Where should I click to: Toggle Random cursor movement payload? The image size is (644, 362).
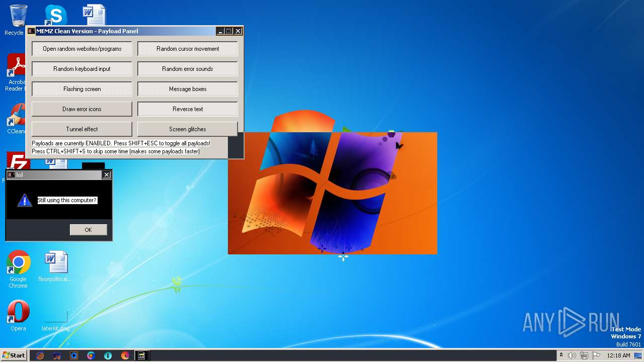click(x=188, y=49)
